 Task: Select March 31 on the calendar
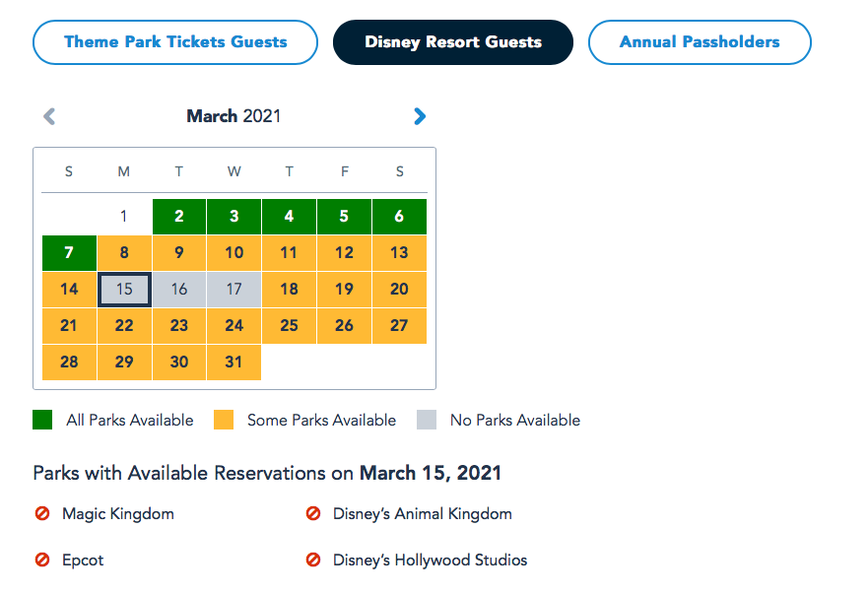tap(234, 363)
